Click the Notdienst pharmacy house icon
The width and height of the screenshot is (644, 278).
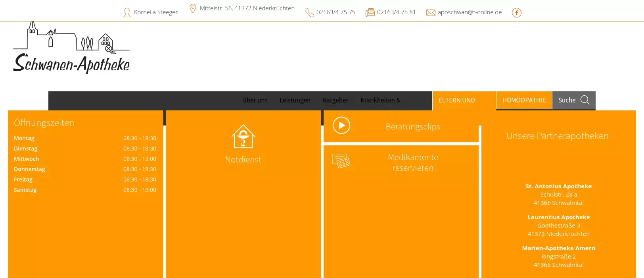[x=243, y=136]
